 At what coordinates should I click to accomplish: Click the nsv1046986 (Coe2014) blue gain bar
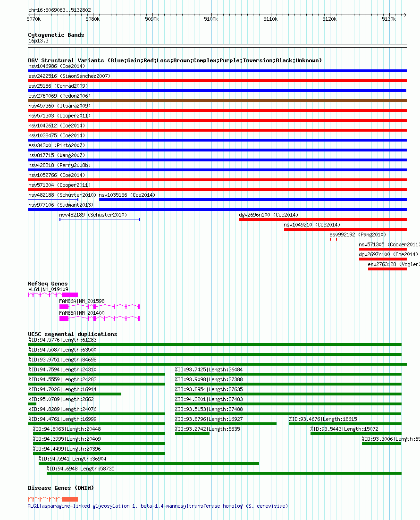coord(217,71)
